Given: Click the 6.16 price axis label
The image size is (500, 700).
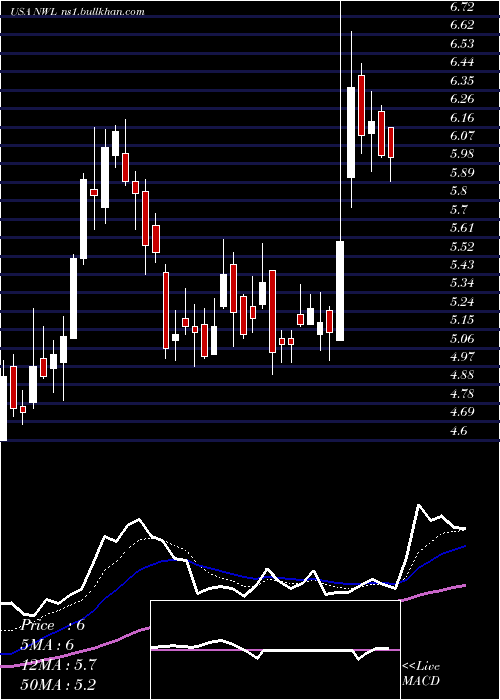Looking at the screenshot, I should 462,118.
